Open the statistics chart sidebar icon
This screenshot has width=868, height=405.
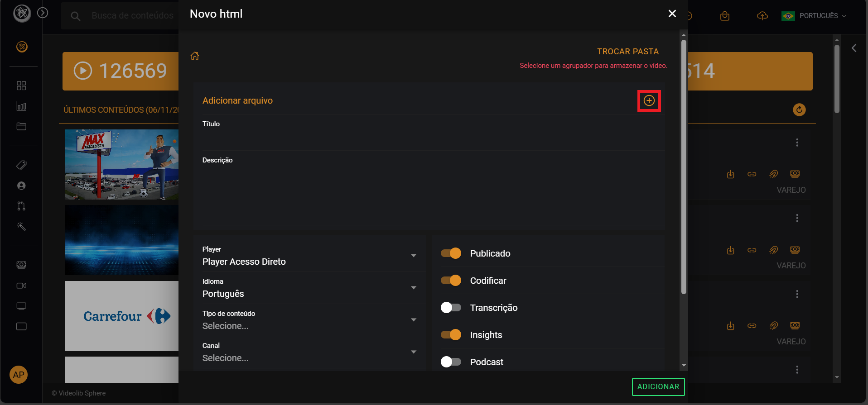pos(21,106)
